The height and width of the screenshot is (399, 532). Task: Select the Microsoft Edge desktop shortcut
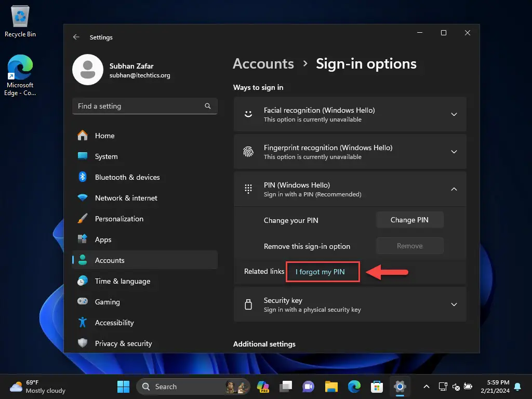20,75
